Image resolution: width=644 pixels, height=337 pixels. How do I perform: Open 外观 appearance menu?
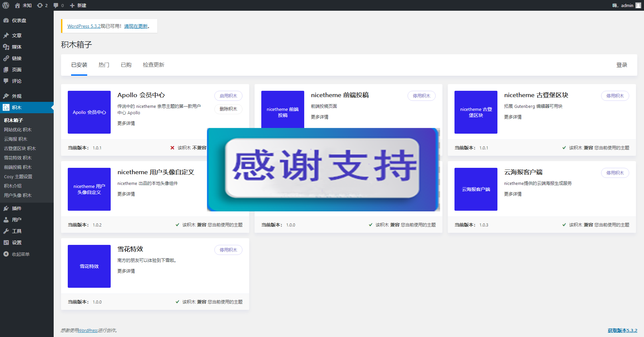coord(27,96)
